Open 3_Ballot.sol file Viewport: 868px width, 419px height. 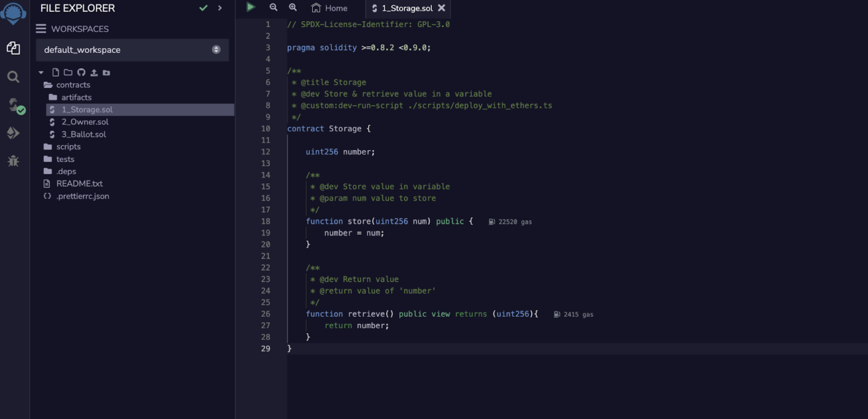(83, 134)
